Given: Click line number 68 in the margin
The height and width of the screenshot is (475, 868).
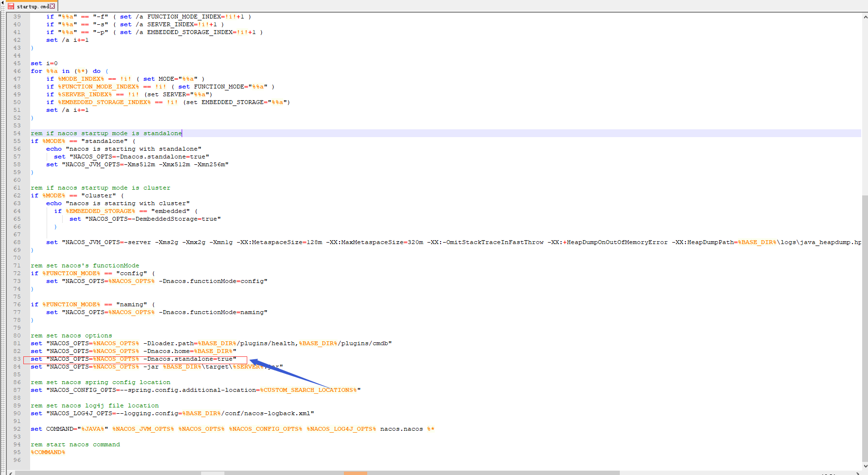Looking at the screenshot, I should click(17, 242).
